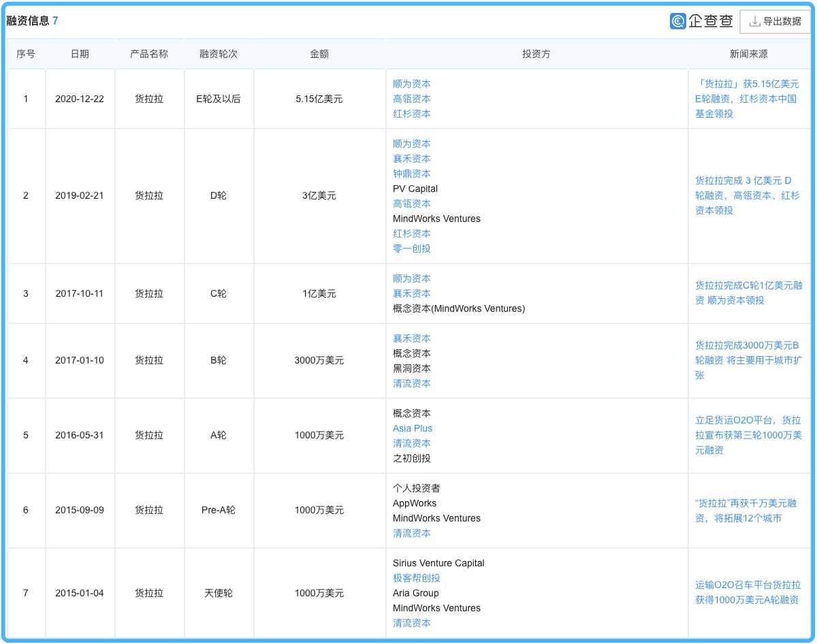This screenshot has height=644, width=817.
Task: Open news about 拓展12个城市
Action: click(x=745, y=511)
